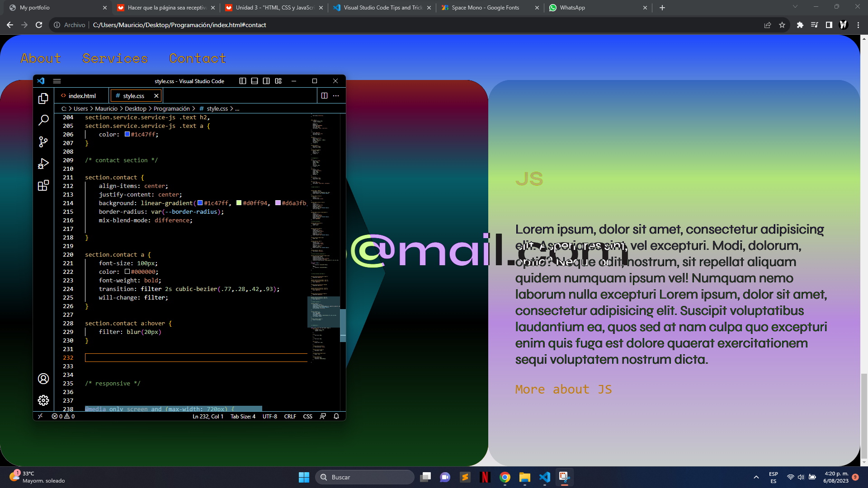Screen dimensions: 868x488
Task: Click the Accounts icon in activity bar
Action: 43,379
